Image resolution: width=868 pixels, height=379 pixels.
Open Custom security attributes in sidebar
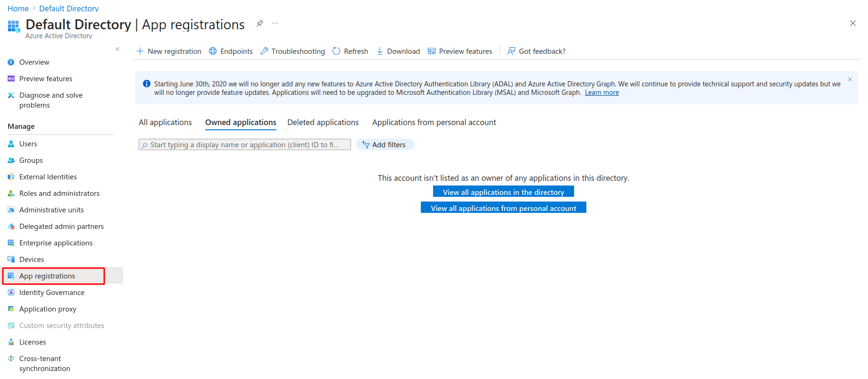pyautogui.click(x=61, y=326)
